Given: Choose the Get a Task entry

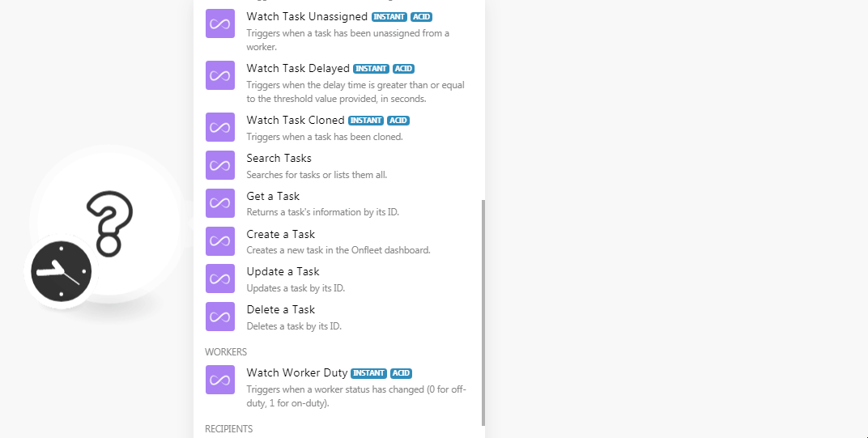Looking at the screenshot, I should pos(273,196).
